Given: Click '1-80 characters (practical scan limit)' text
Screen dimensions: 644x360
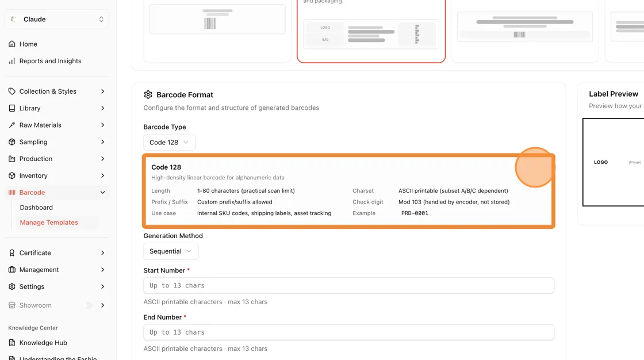Looking at the screenshot, I should click(x=246, y=191).
